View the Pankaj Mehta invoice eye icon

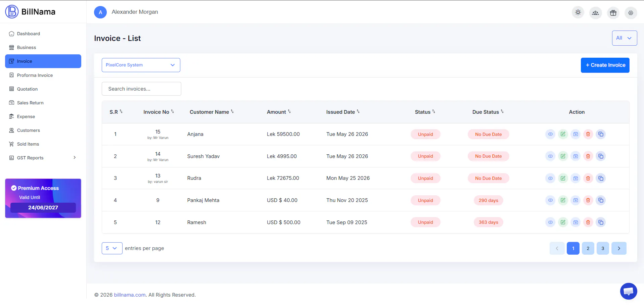pos(550,200)
